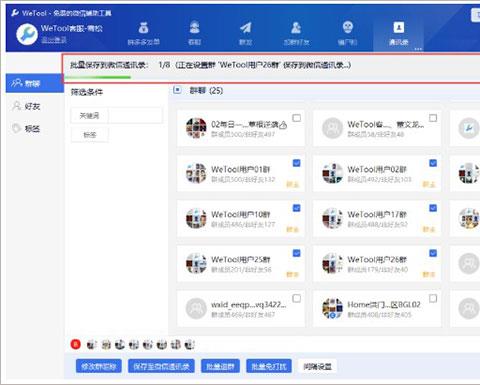Screen dimensions: 480x385
Task: Open the skull zombie-fans module
Action: click(x=348, y=27)
